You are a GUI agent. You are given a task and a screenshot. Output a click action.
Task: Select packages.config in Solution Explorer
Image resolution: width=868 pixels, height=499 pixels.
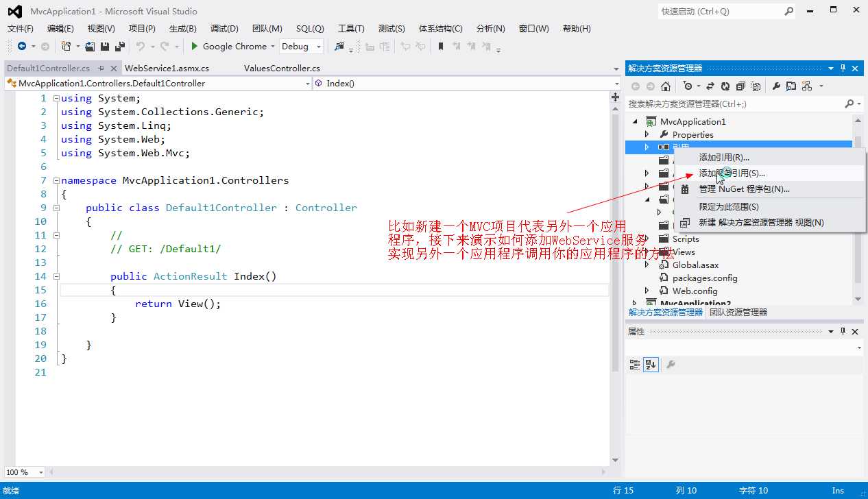coord(705,278)
